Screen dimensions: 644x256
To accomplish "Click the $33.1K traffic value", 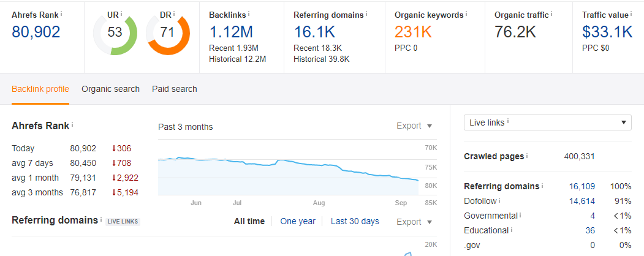I will [x=607, y=32].
